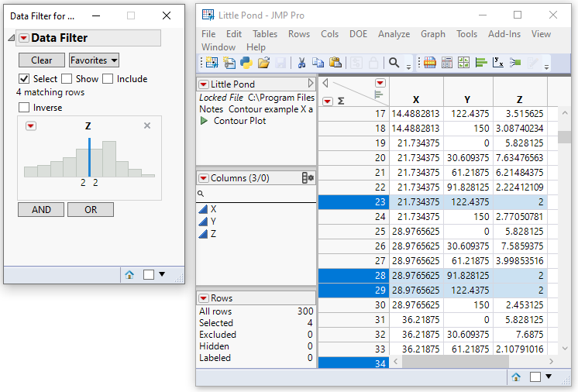Click the square toggle box in Data Filter status bar
The image size is (578, 392).
point(149,274)
